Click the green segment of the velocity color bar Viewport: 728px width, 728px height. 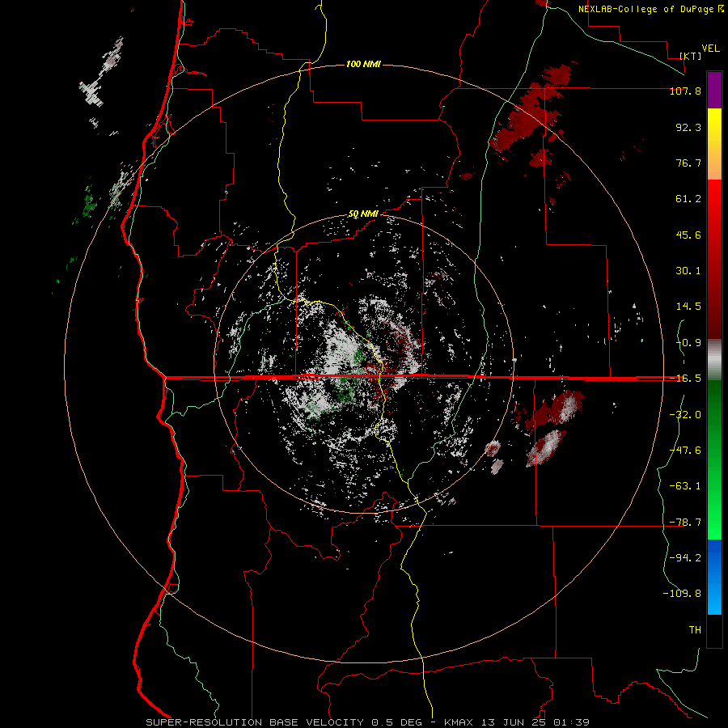click(714, 459)
